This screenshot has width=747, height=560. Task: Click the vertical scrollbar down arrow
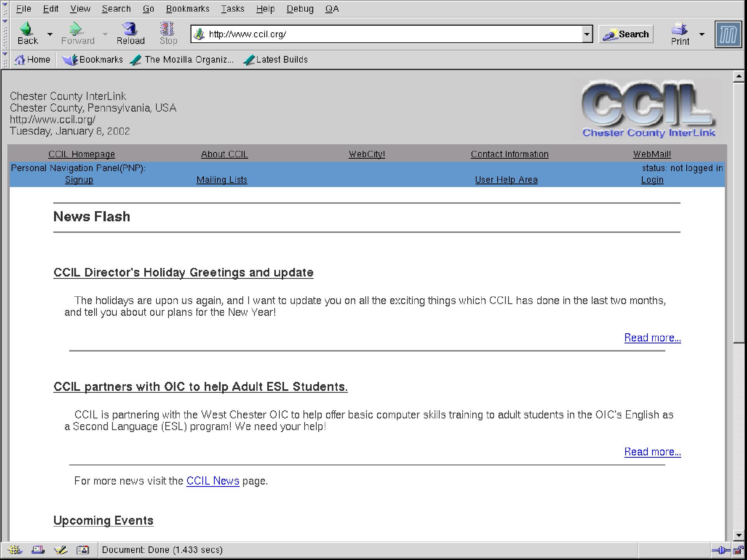pos(738,535)
